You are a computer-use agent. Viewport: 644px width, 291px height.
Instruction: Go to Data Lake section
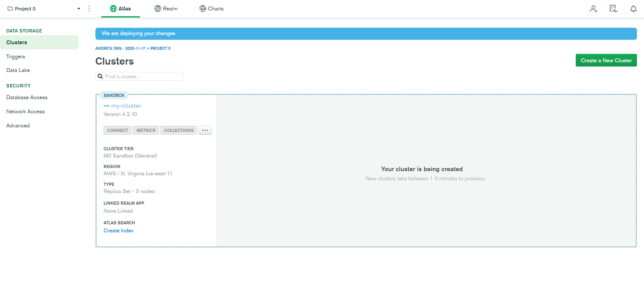(x=18, y=70)
